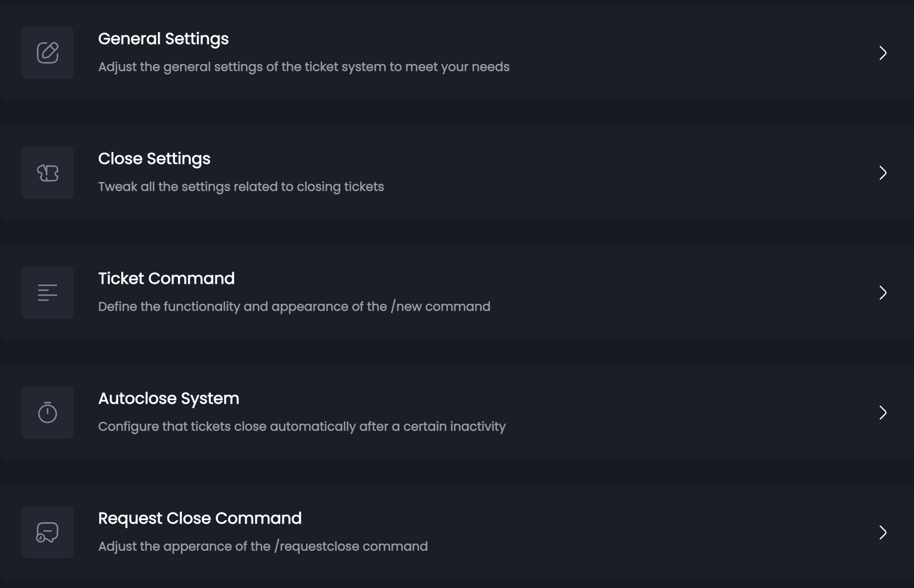Open the Ticket Command heading
Image resolution: width=914 pixels, height=588 pixels.
coord(166,279)
